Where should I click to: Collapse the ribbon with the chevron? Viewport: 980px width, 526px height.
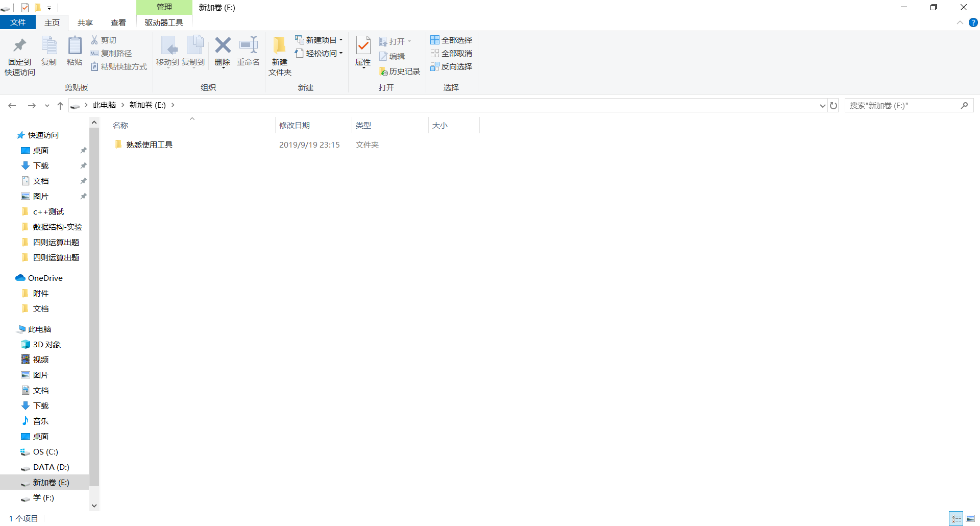tap(960, 22)
